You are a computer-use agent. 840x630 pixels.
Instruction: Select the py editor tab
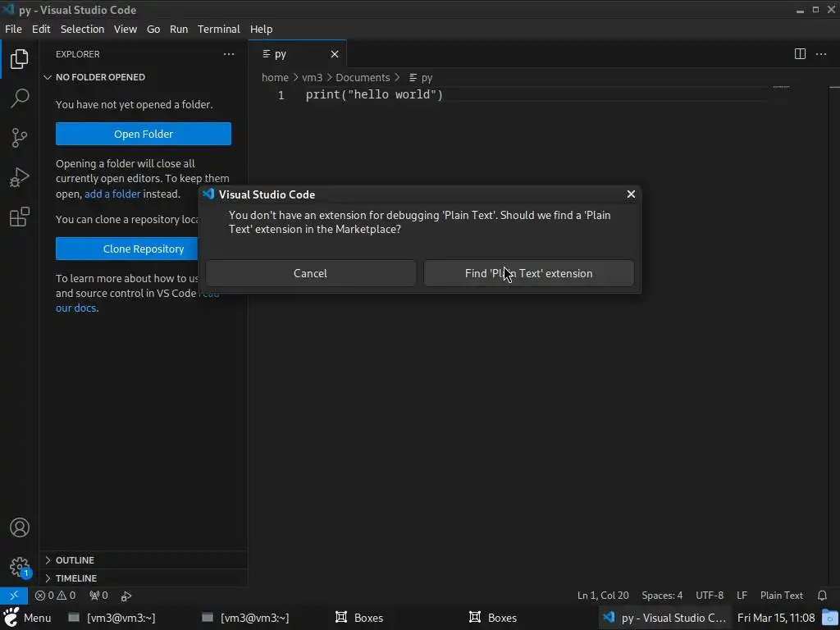pyautogui.click(x=297, y=54)
